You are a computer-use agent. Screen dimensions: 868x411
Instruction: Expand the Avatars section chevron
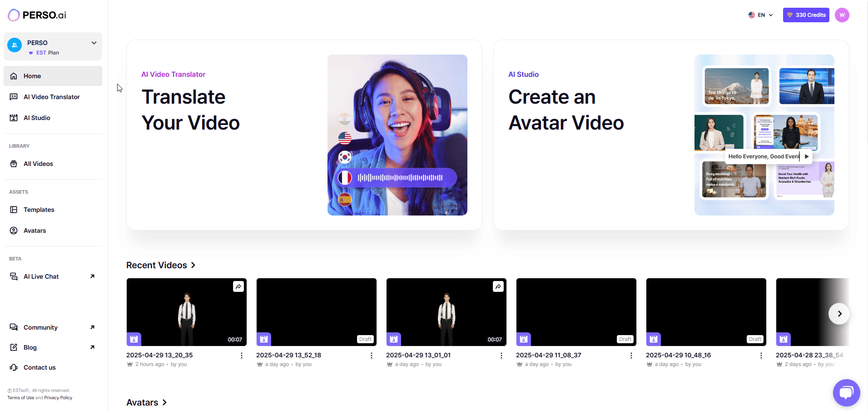coord(165,402)
